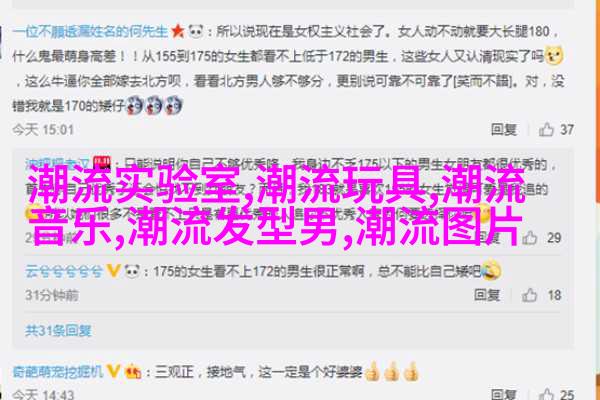Click the yellow V badge beside 云兮兮兮兮兮

click(x=113, y=271)
